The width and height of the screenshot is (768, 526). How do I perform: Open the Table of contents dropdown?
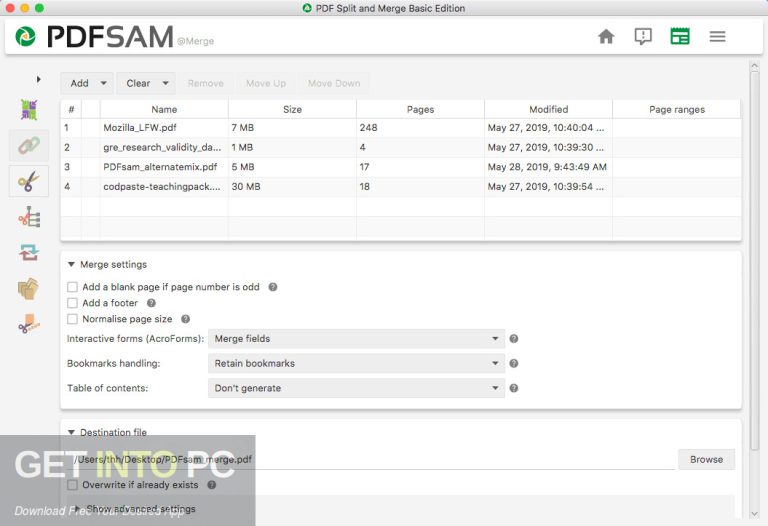tap(356, 388)
